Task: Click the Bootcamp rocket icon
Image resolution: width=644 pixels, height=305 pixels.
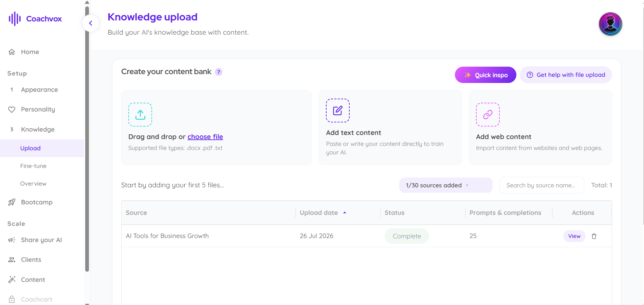Action: tap(12, 202)
